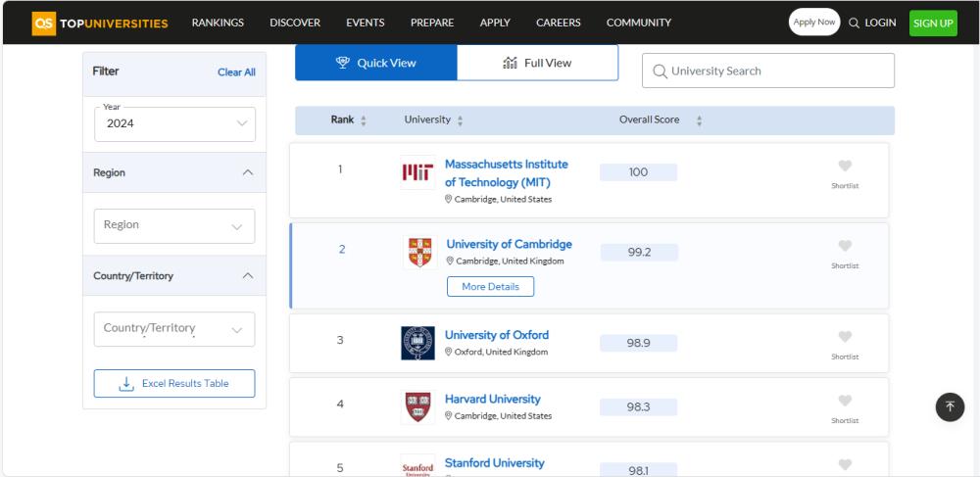Screen dimensions: 980x477
Task: Open the Year 2024 dropdown
Action: 175,123
